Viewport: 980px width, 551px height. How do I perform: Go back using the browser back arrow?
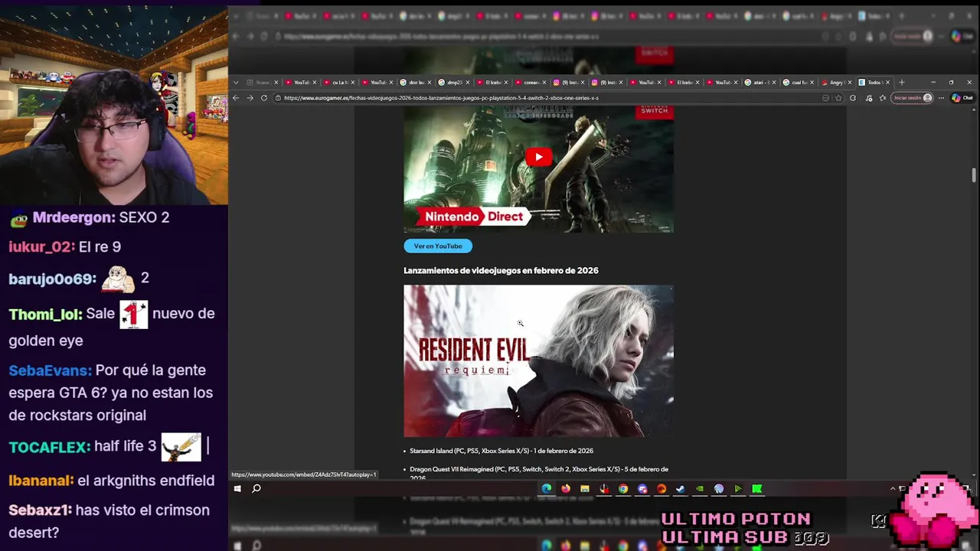[x=236, y=98]
